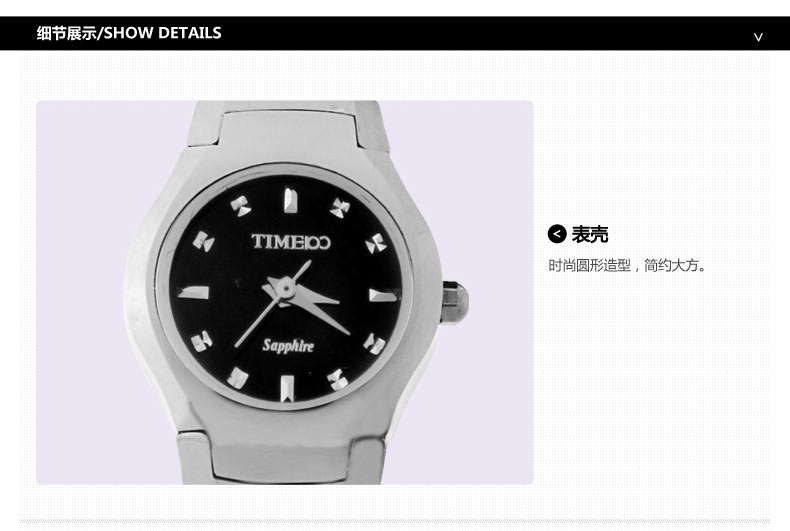Click the 11 o'clock diamond marker
The height and width of the screenshot is (531, 790).
(x=240, y=205)
